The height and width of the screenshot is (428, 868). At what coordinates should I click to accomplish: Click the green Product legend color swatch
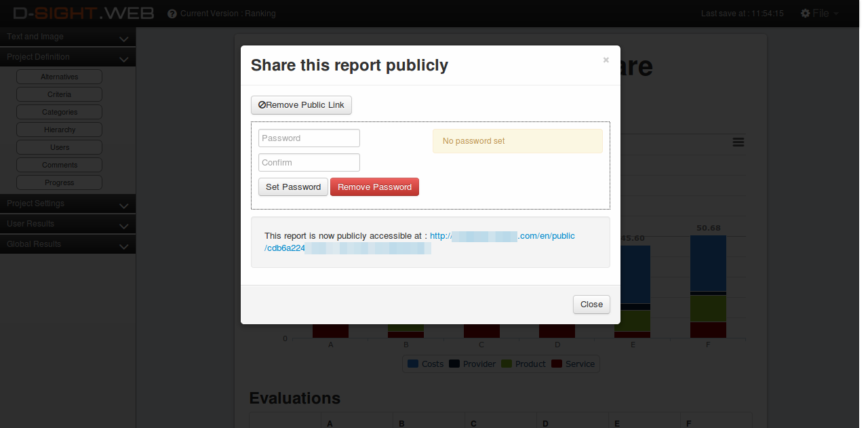pyautogui.click(x=506, y=364)
